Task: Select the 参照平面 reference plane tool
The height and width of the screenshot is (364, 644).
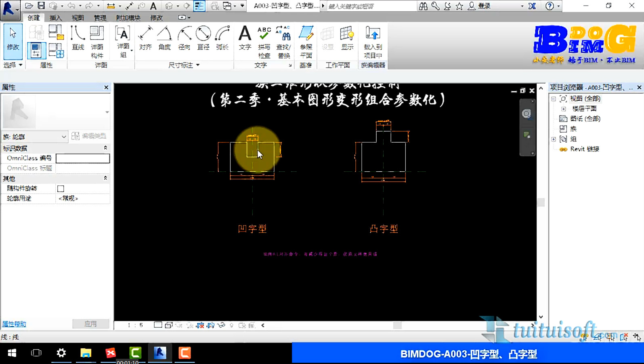Action: click(306, 42)
